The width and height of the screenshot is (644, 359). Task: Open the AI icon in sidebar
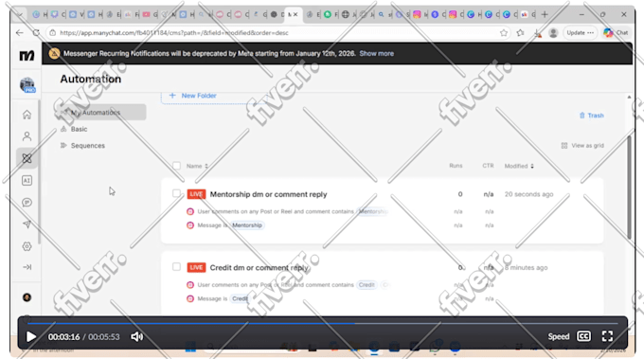27,180
